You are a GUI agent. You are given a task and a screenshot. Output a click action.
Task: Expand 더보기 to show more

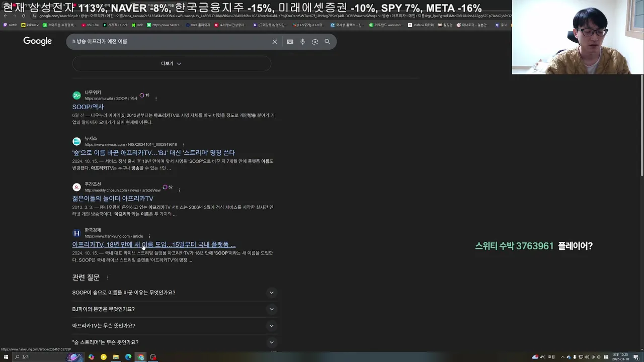point(172,63)
